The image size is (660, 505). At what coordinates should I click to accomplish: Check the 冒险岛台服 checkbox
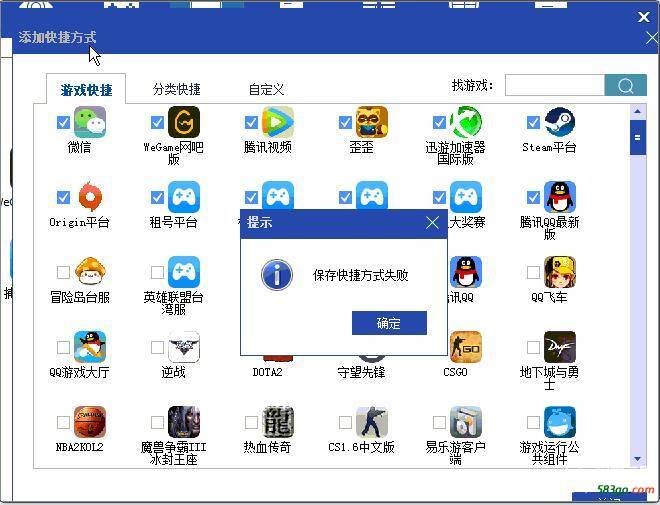(63, 272)
